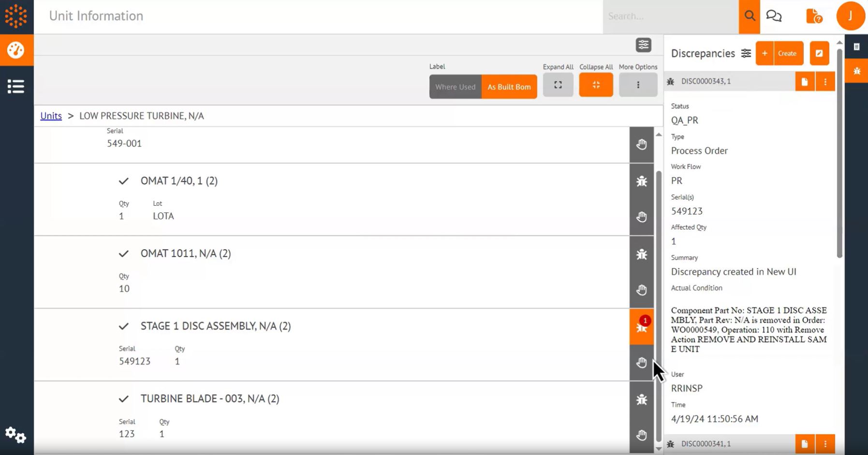The height and width of the screenshot is (455, 868).
Task: Switch the Label view to Where Used
Action: (455, 87)
